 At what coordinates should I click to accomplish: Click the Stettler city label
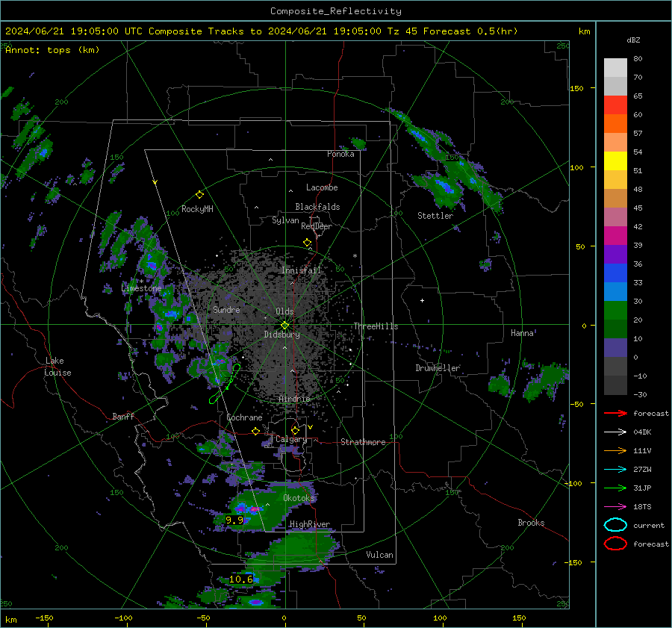tap(435, 216)
